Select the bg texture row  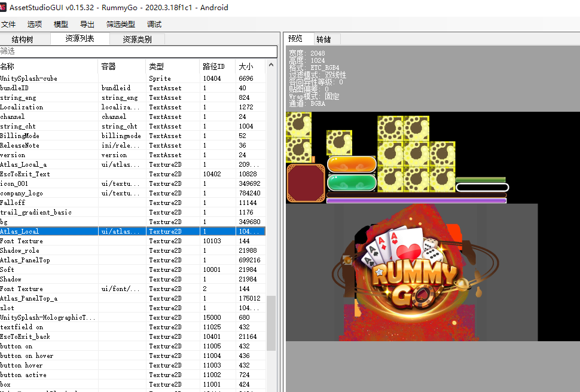pos(133,222)
